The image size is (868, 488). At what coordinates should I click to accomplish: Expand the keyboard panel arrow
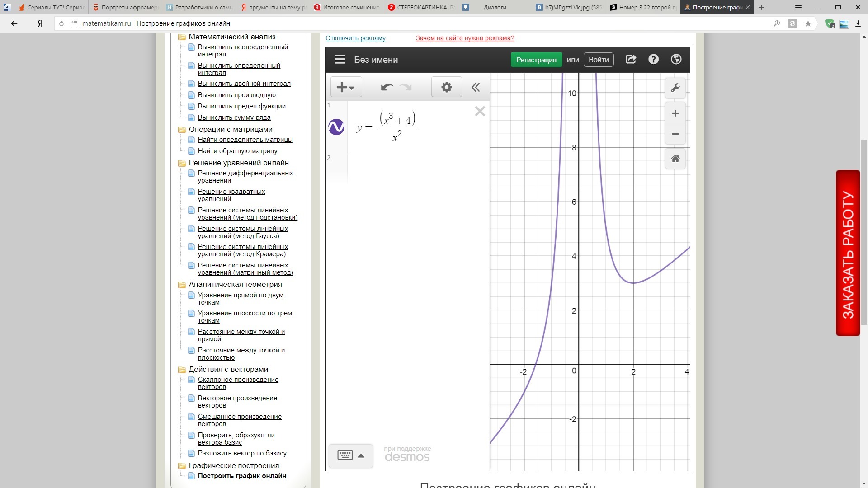point(361,455)
